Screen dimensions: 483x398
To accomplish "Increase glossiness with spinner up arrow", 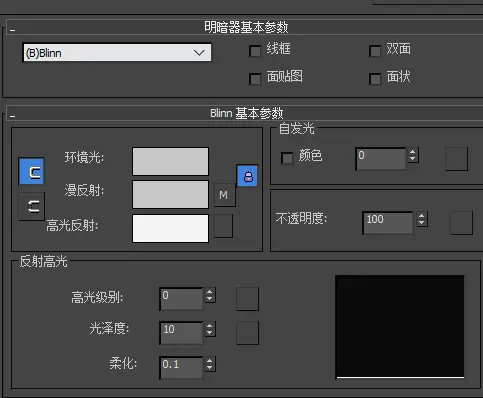I will point(209,326).
